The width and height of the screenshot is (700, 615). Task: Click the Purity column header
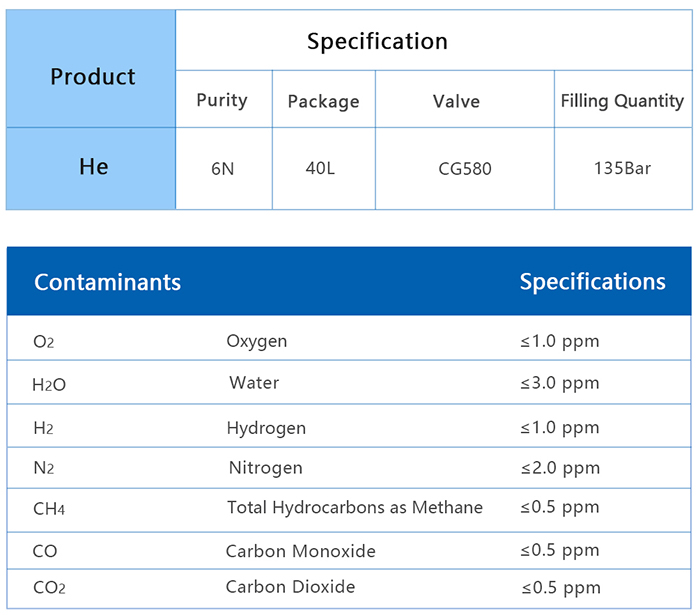pyautogui.click(x=222, y=100)
